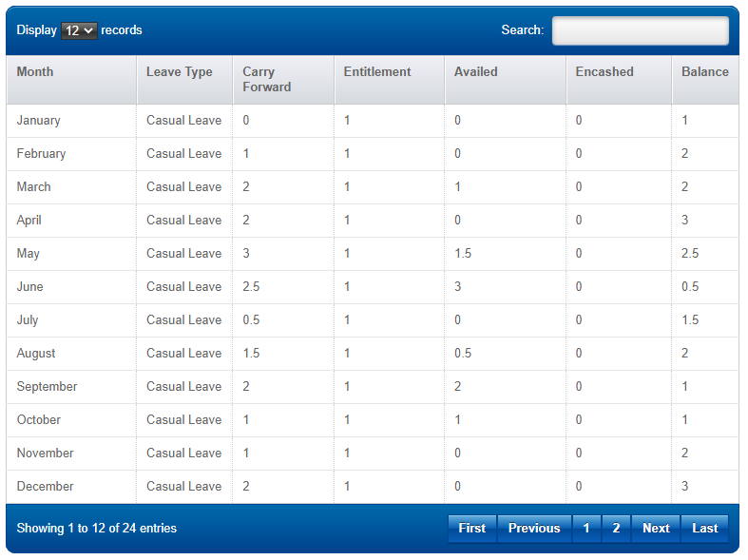Click the 1.5 Availed value for May
This screenshot has height=560, width=748.
coord(463,253)
